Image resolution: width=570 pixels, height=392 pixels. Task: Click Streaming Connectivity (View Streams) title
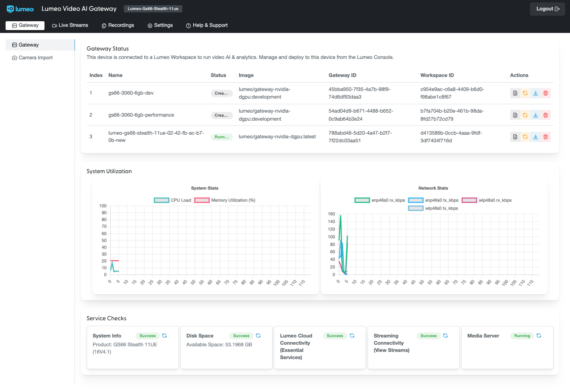click(392, 343)
